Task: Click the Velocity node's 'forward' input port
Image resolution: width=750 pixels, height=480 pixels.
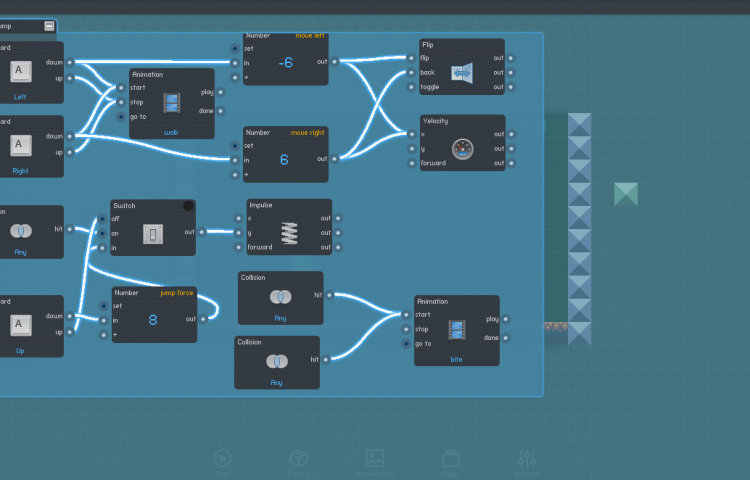Action: 411,164
